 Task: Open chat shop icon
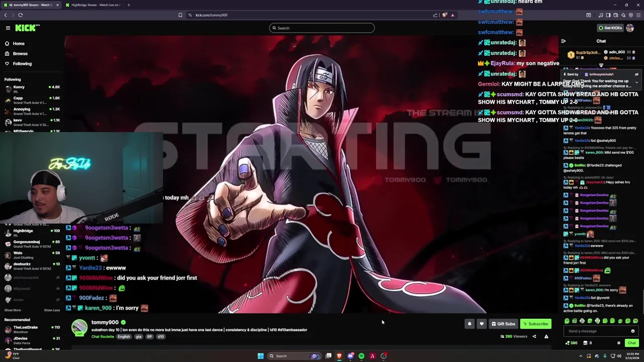pyautogui.click(x=585, y=343)
